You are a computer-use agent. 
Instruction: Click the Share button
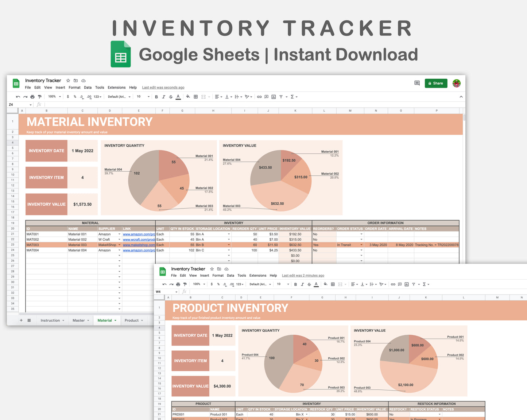click(436, 83)
